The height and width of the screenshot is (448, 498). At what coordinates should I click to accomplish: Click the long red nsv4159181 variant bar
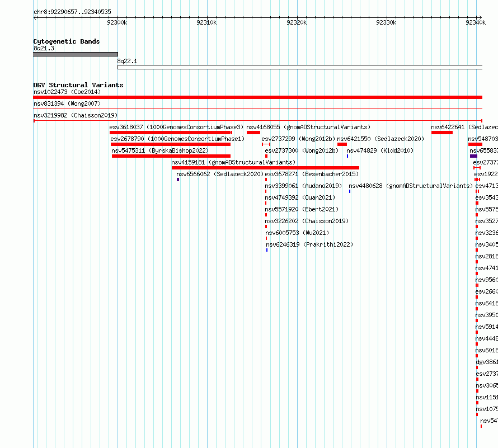point(266,168)
